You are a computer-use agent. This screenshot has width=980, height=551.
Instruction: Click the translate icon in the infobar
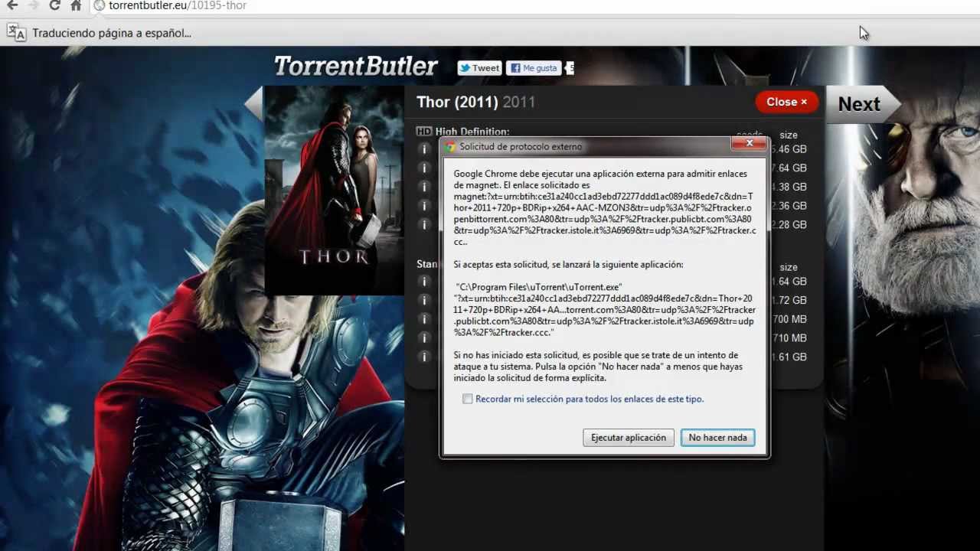[x=16, y=32]
